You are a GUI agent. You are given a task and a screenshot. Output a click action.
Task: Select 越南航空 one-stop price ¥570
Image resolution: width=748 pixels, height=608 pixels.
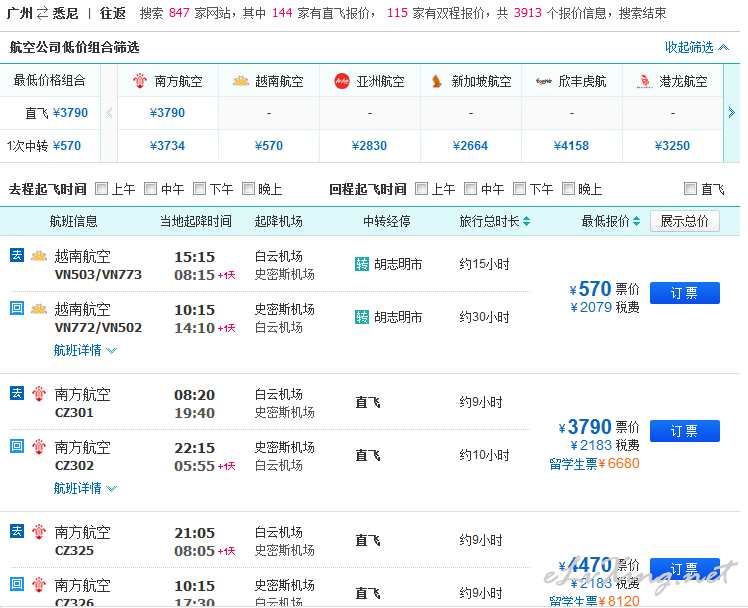[269, 145]
